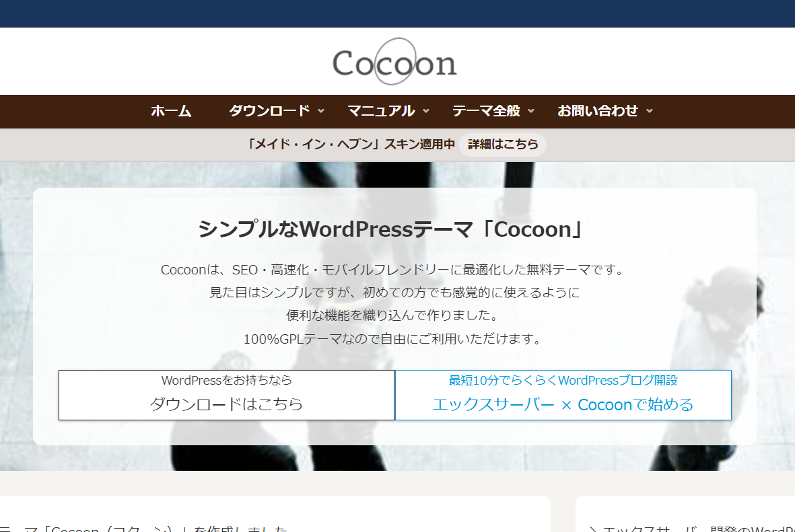Click the 100%GPLテーマ description line
The width and height of the screenshot is (795, 532).
(x=392, y=339)
